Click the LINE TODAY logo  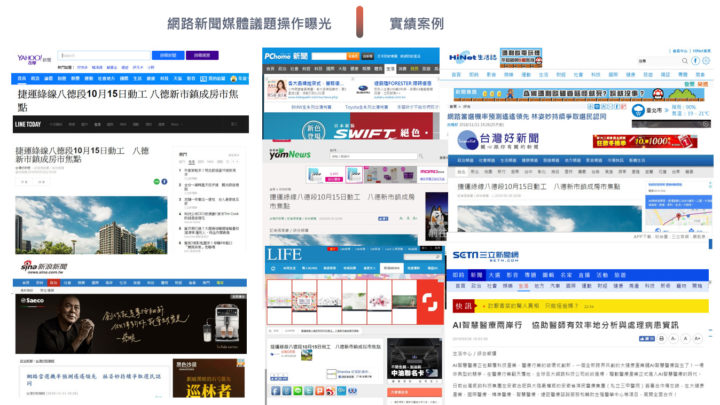(35, 124)
